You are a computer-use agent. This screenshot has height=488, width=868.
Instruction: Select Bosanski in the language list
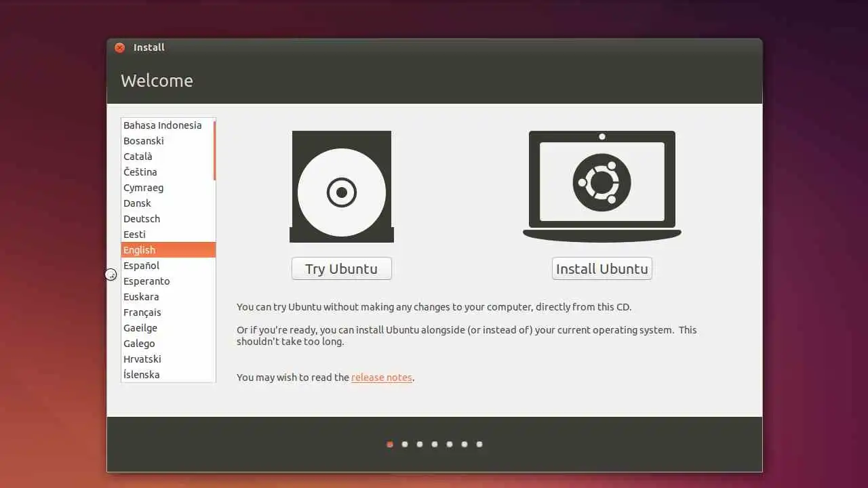(167, 141)
